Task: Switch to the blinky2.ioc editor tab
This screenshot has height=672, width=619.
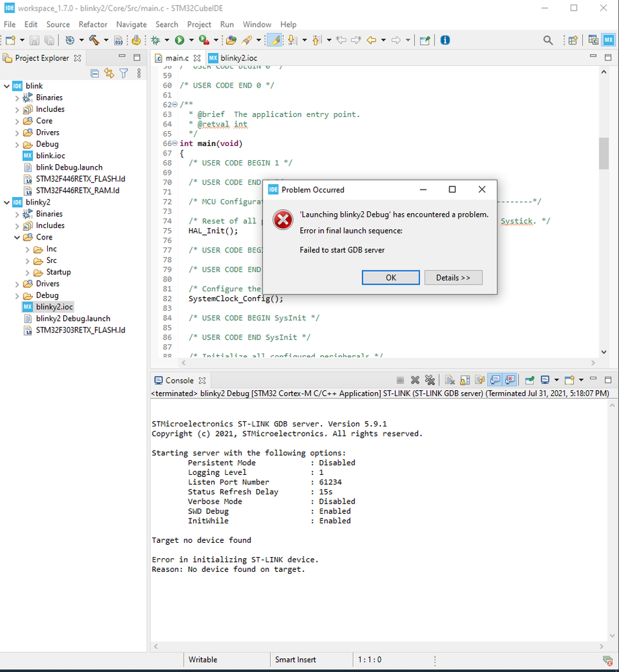Action: (233, 58)
